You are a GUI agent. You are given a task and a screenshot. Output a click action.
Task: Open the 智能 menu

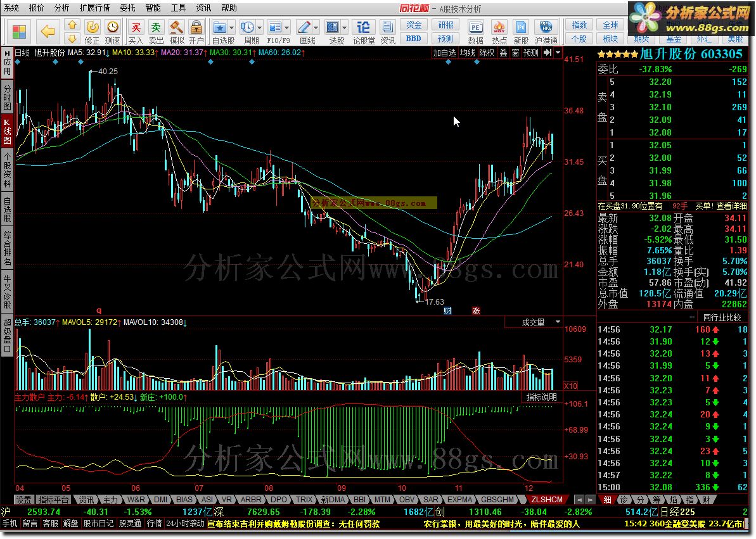pos(153,8)
